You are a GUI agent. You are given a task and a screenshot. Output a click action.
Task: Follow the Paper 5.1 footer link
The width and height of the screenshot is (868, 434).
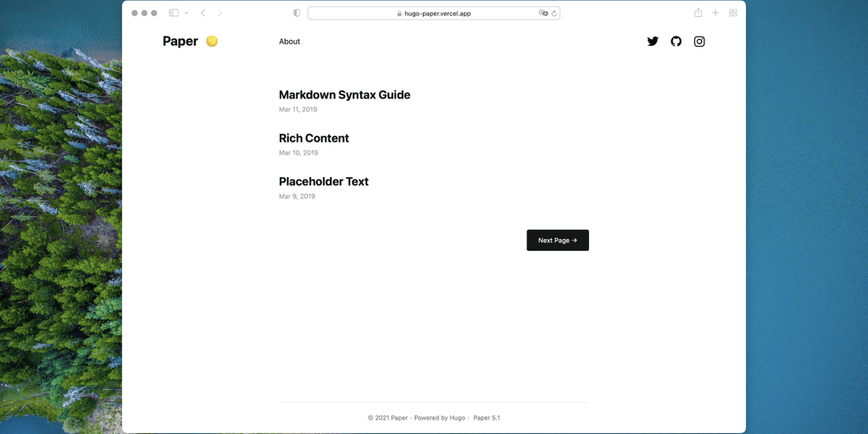[487, 418]
